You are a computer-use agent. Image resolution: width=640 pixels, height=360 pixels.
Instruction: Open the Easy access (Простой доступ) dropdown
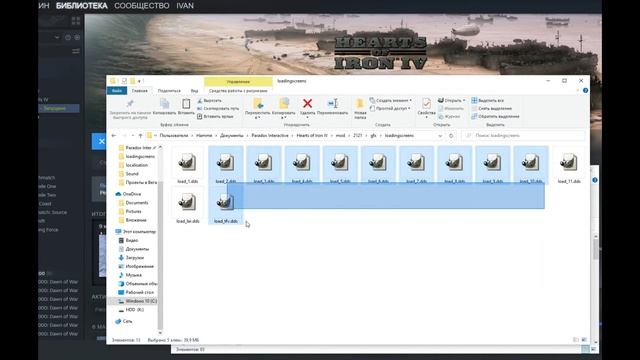pos(390,109)
